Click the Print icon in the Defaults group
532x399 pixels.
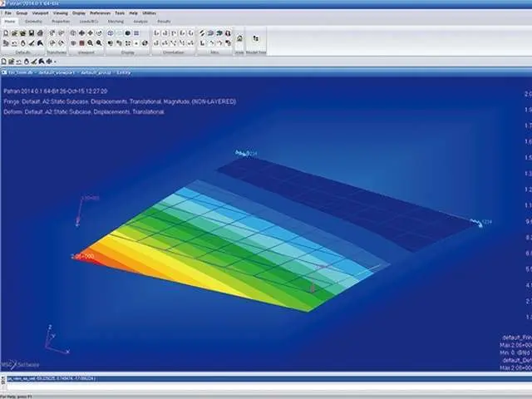click(x=40, y=33)
